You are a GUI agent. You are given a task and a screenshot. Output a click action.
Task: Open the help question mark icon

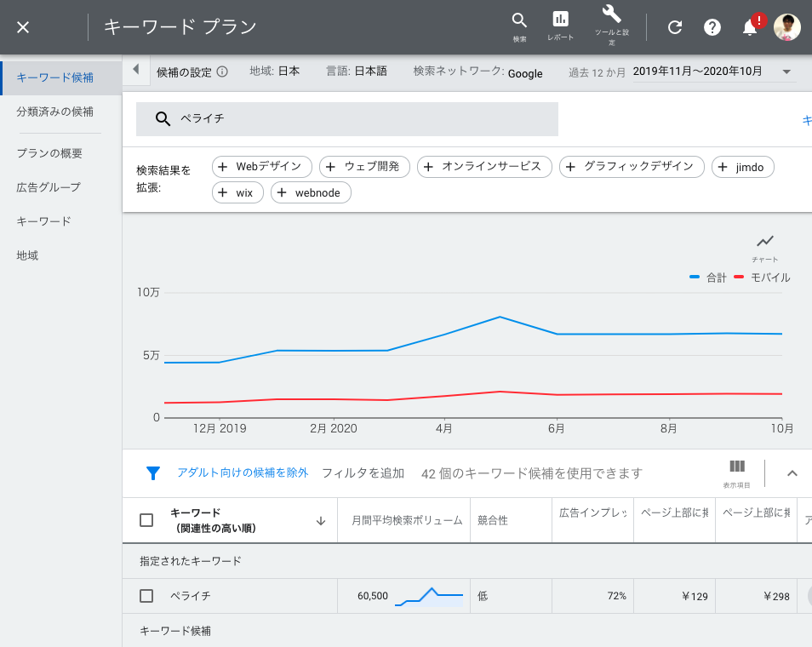click(712, 27)
